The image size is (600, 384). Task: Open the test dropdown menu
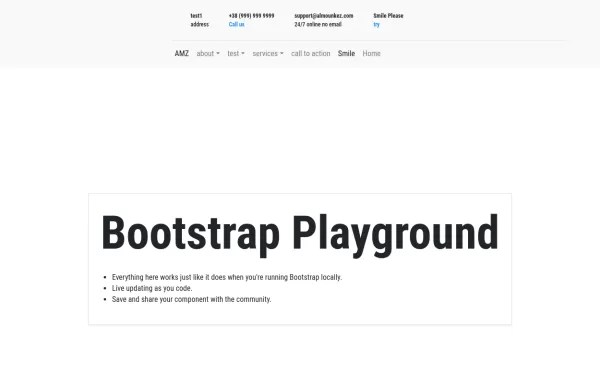(236, 54)
